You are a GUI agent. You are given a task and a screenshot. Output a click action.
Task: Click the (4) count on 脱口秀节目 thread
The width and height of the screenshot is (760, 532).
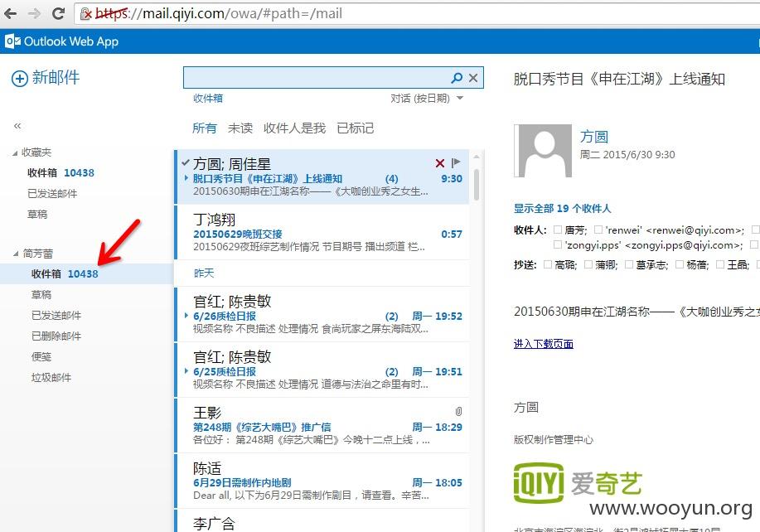click(392, 179)
